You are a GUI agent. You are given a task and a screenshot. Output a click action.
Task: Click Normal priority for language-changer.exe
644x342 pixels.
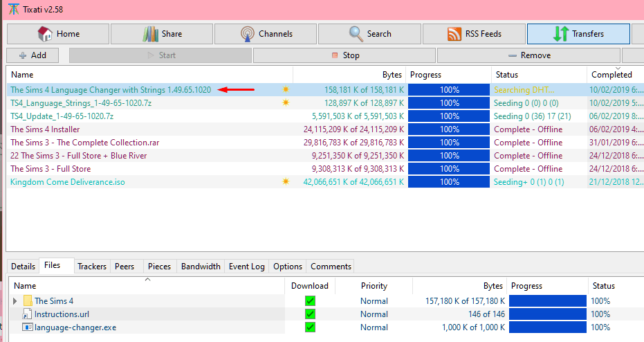pos(374,327)
